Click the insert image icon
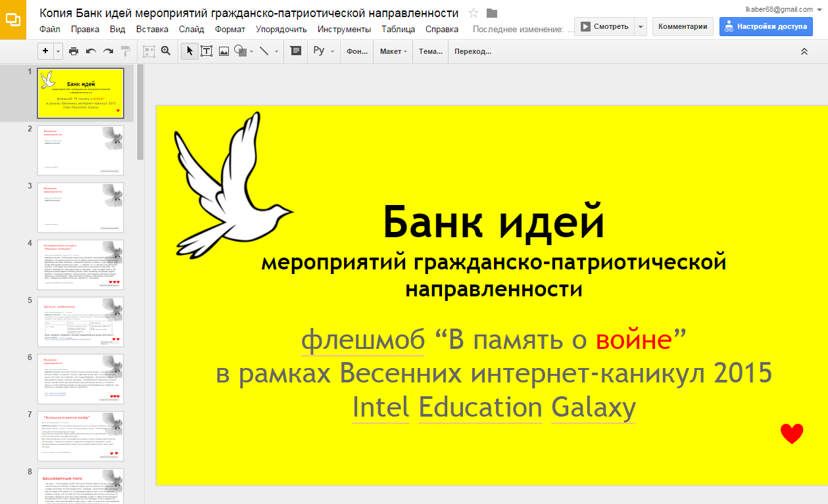This screenshot has height=504, width=828. coord(224,51)
